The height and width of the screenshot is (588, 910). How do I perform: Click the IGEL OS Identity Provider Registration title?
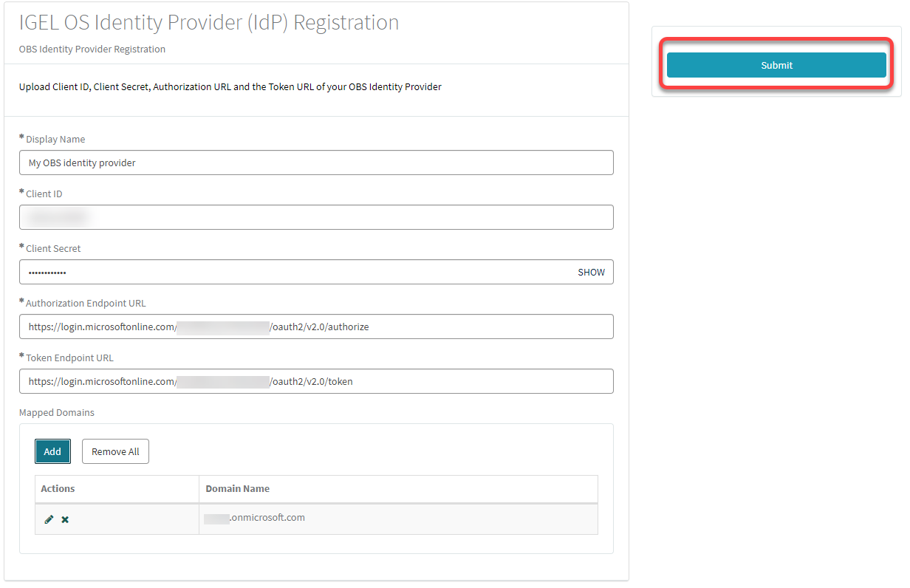(x=208, y=22)
